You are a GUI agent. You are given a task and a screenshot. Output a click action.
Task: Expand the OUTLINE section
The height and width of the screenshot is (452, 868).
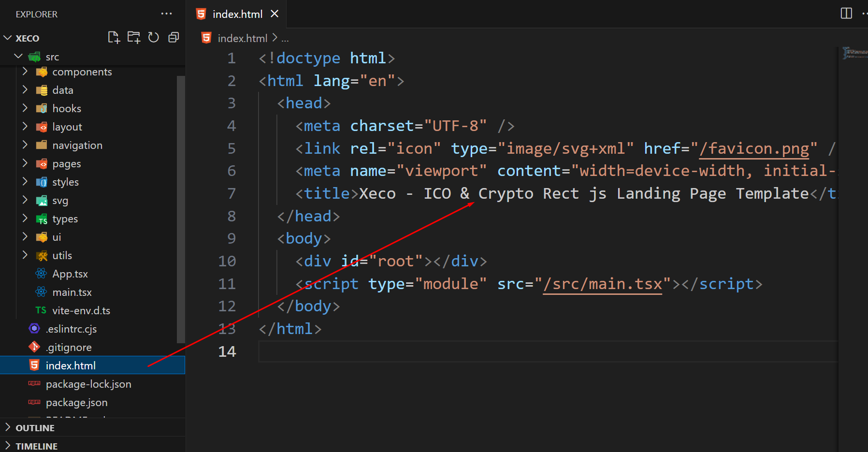[92, 428]
